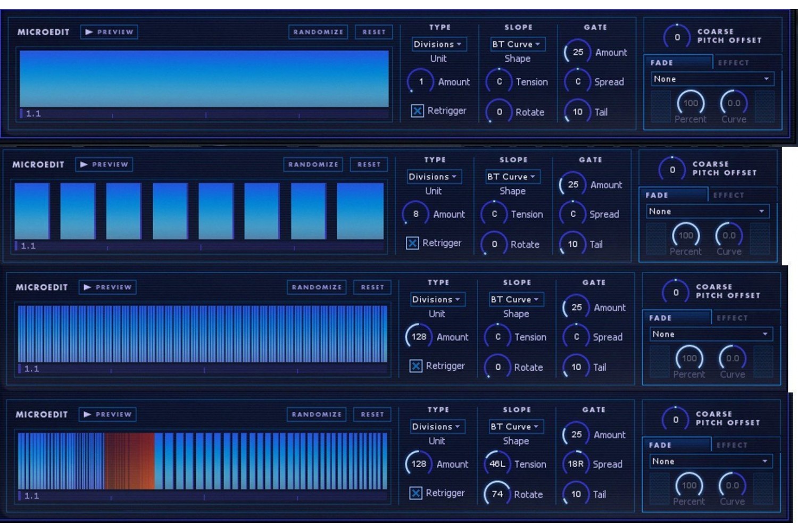The height and width of the screenshot is (532, 798).
Task: Open the Fade None dropdown in third panel
Action: click(x=711, y=334)
